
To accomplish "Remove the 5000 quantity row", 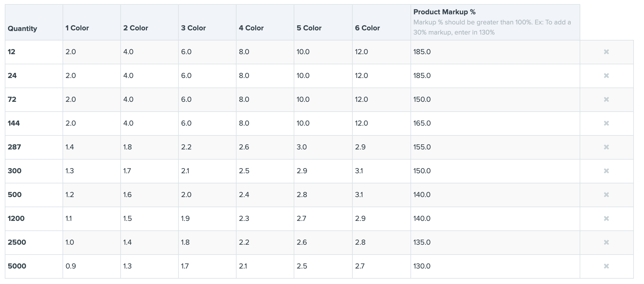I will click(606, 266).
